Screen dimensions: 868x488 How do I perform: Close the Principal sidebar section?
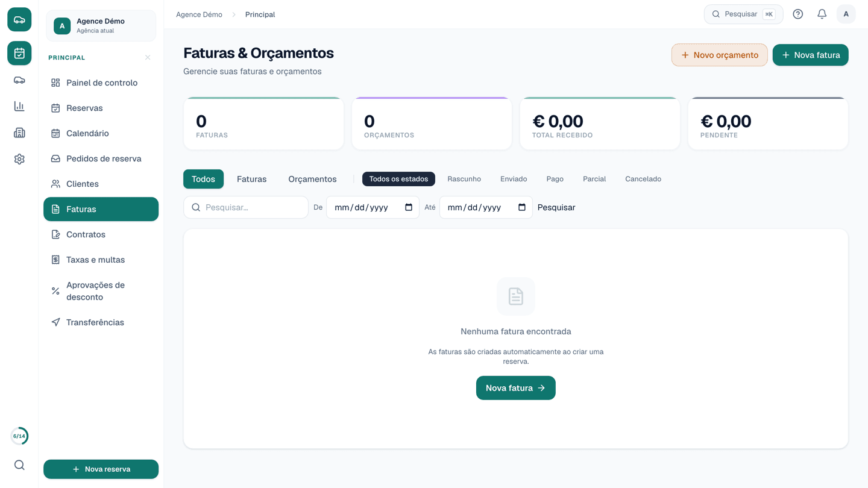click(148, 58)
